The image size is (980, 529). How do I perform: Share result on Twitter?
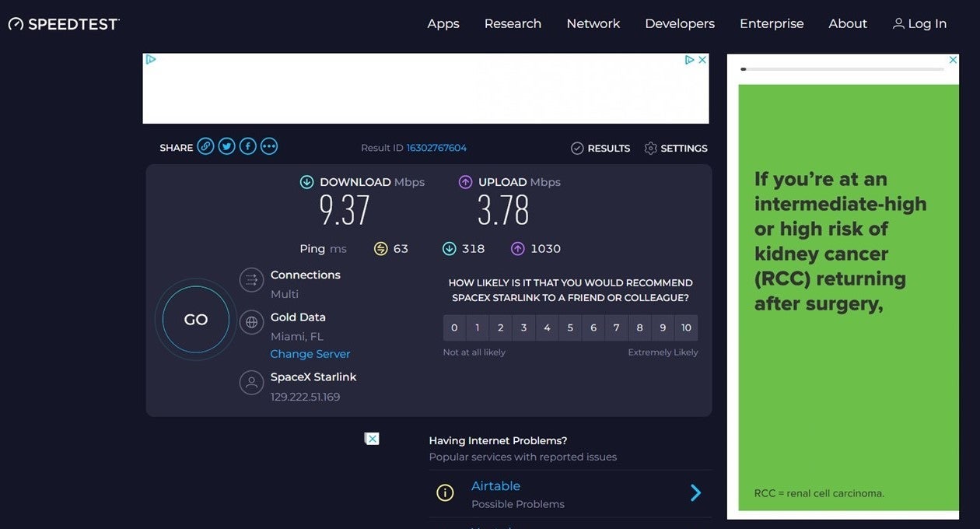[226, 146]
